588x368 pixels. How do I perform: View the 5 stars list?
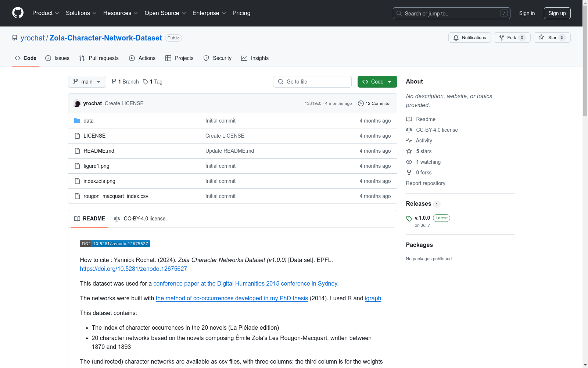tap(419, 151)
